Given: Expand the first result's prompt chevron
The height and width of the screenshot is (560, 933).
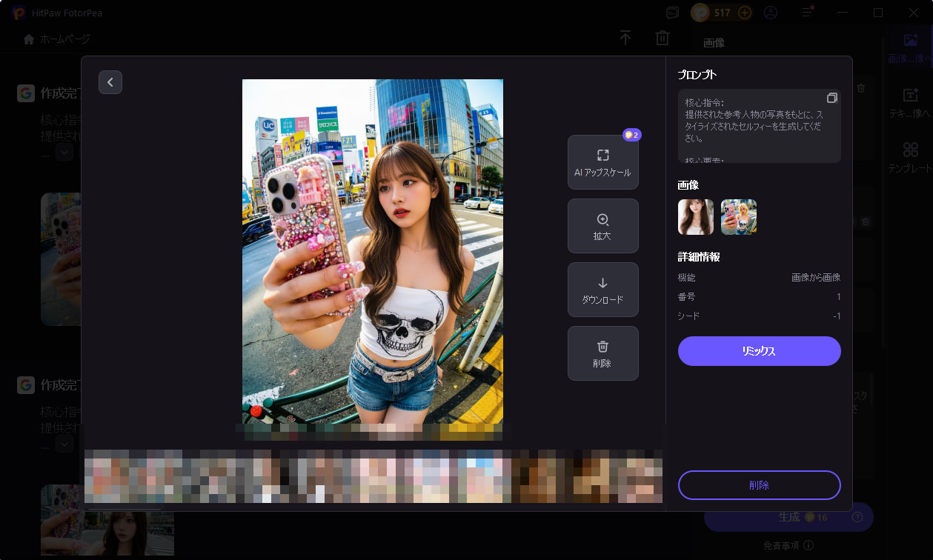Looking at the screenshot, I should pyautogui.click(x=64, y=152).
